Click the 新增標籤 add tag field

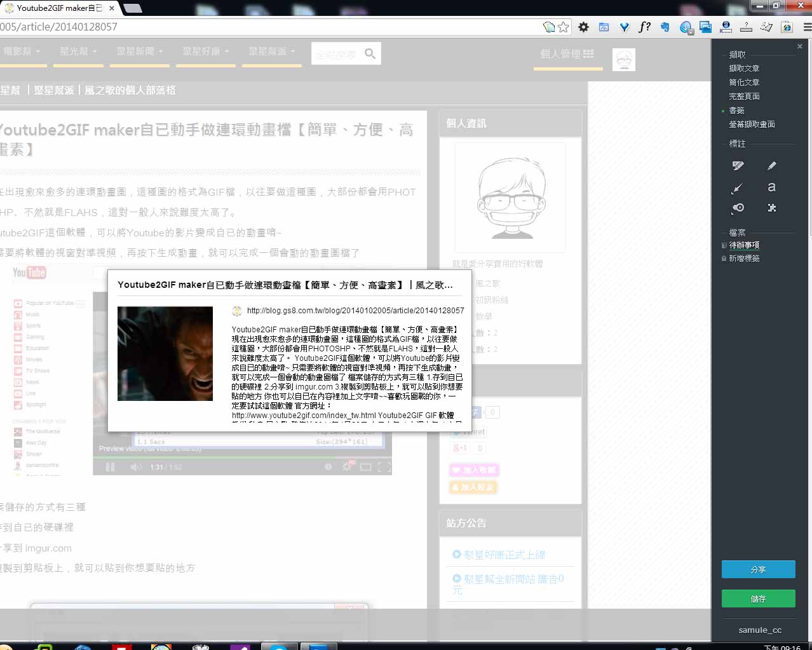[744, 259]
